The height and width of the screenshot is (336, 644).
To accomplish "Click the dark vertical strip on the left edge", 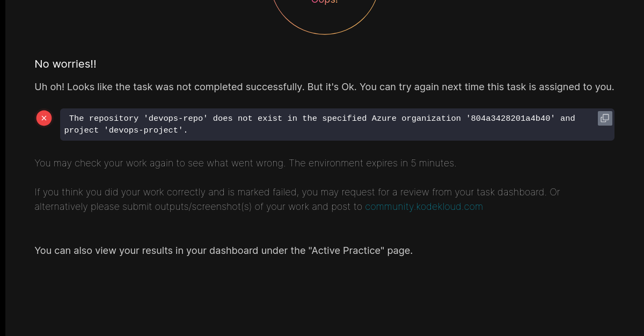I will pyautogui.click(x=3, y=168).
